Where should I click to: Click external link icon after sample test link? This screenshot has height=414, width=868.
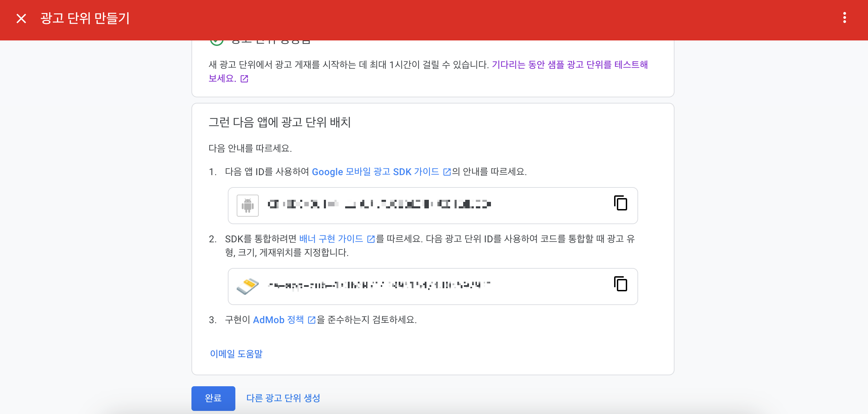coord(244,79)
